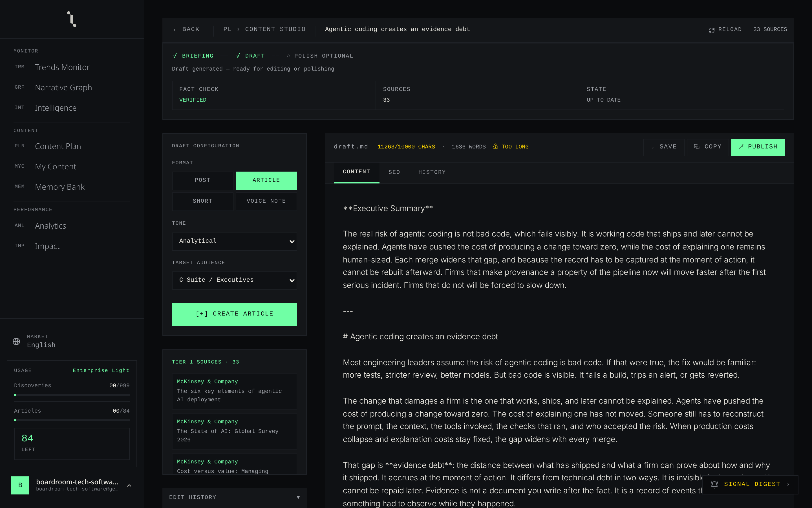Click the IMP abbreviation icon for Impact
The image size is (812, 508).
tap(19, 246)
